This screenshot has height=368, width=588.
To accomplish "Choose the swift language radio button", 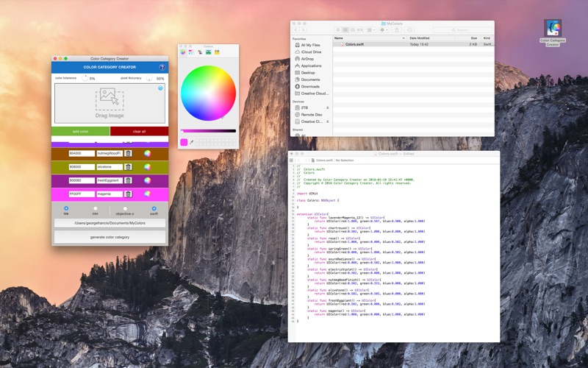I will [154, 208].
